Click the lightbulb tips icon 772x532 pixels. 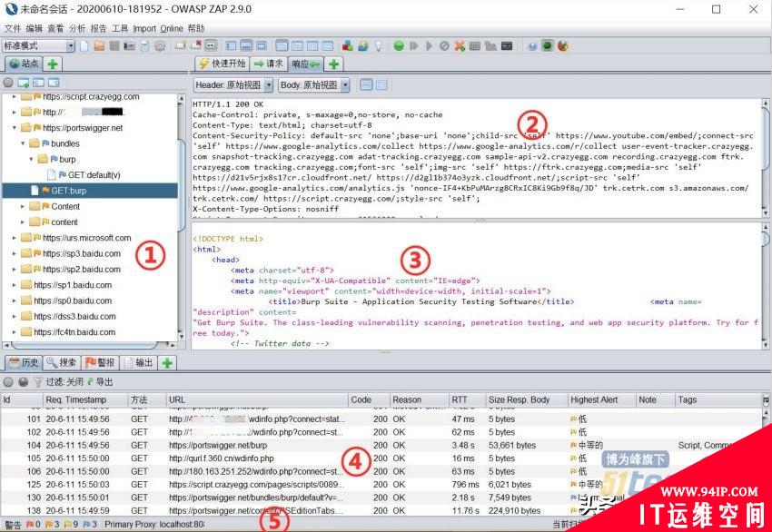coord(379,45)
